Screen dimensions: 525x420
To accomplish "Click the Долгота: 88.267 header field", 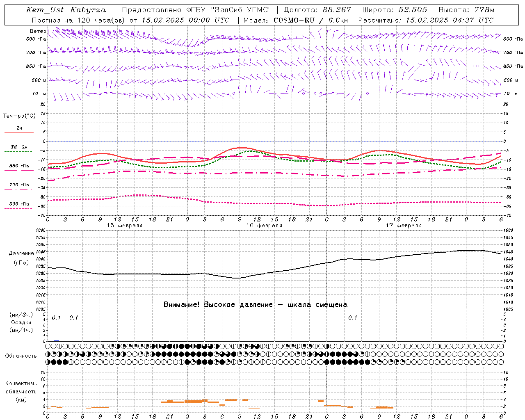I will [317, 10].
